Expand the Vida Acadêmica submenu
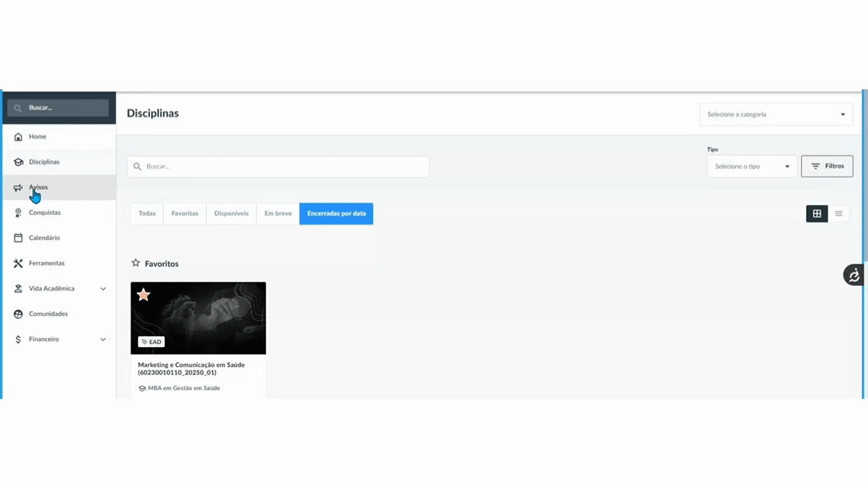The width and height of the screenshot is (868, 488). tap(103, 289)
